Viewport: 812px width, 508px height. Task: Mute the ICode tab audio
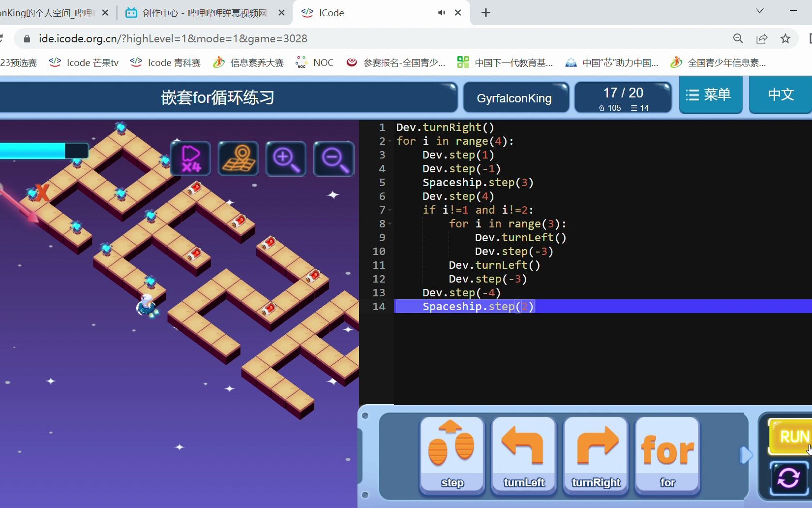click(x=442, y=13)
